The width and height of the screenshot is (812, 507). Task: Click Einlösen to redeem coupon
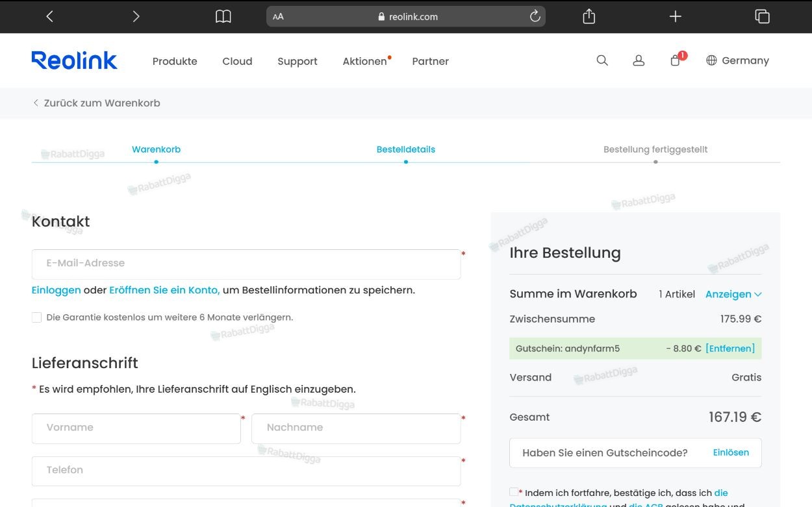(731, 452)
